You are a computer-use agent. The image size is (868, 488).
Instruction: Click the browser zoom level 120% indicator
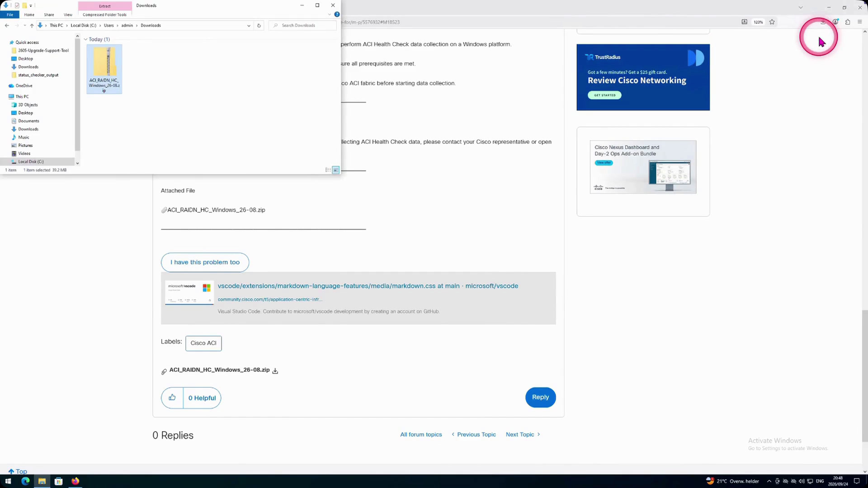[758, 22]
